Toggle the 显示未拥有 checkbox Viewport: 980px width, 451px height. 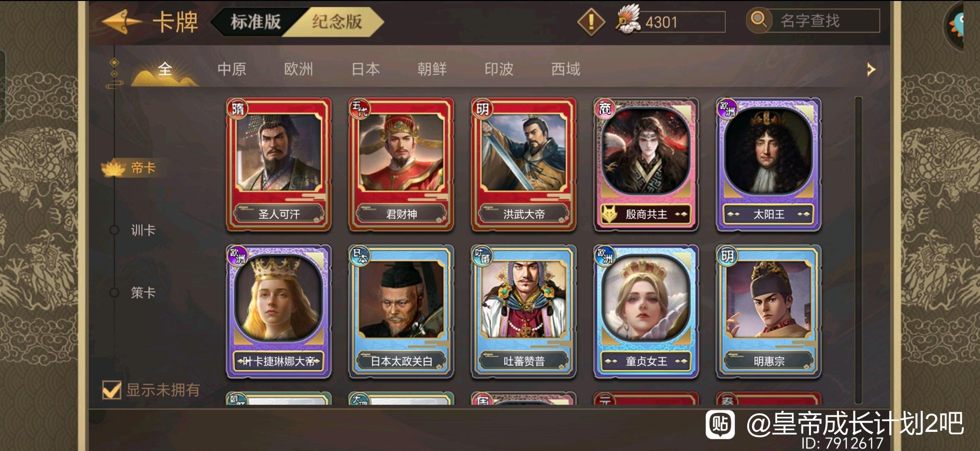112,390
